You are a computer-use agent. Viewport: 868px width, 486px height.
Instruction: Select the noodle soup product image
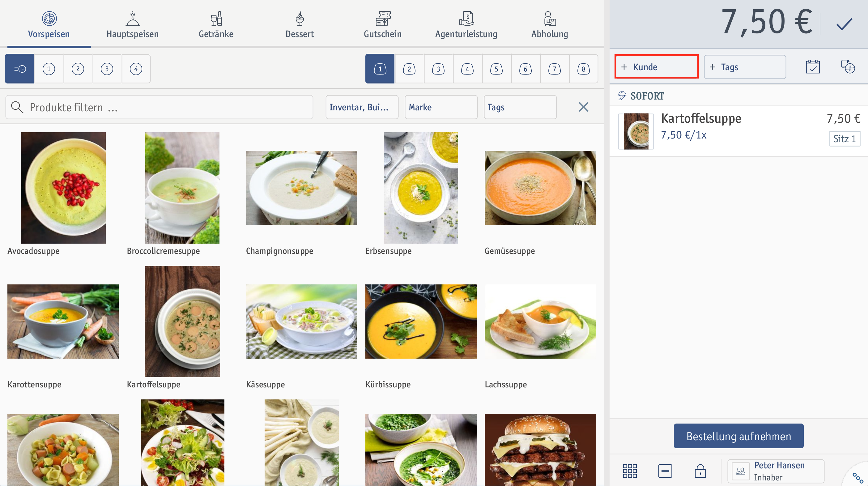click(63, 450)
